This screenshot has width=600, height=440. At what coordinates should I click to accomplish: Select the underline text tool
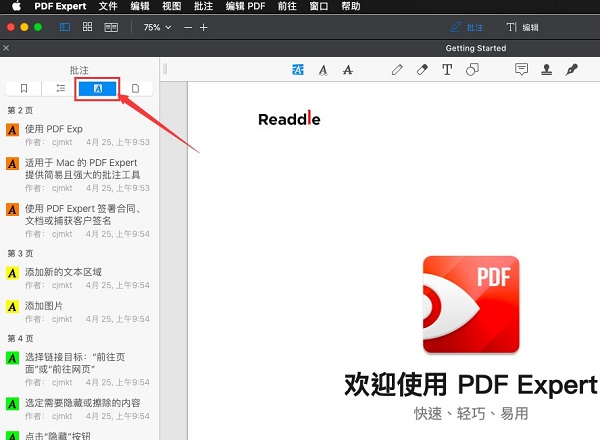point(323,70)
